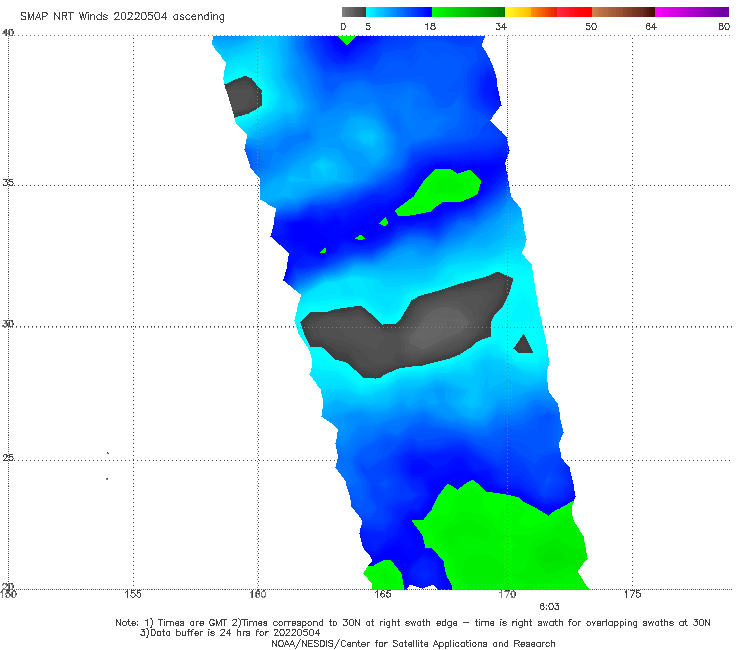Click the note line starting 'Note: 1) Times are GMT'

413,623
